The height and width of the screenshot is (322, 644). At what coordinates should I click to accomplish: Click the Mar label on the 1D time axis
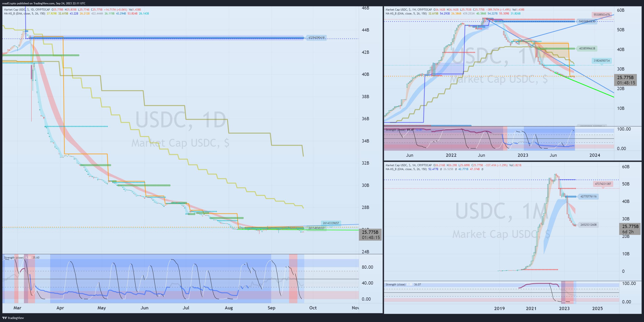tap(17, 308)
